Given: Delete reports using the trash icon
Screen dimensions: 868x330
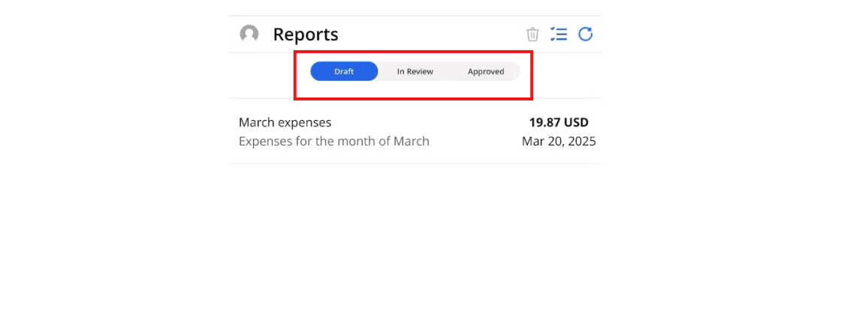Looking at the screenshot, I should pyautogui.click(x=532, y=34).
